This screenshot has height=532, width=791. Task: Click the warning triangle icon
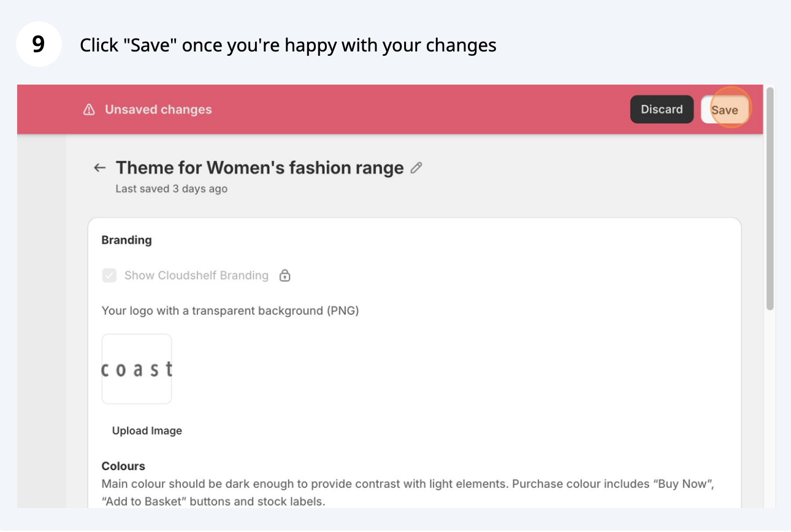pos(89,110)
